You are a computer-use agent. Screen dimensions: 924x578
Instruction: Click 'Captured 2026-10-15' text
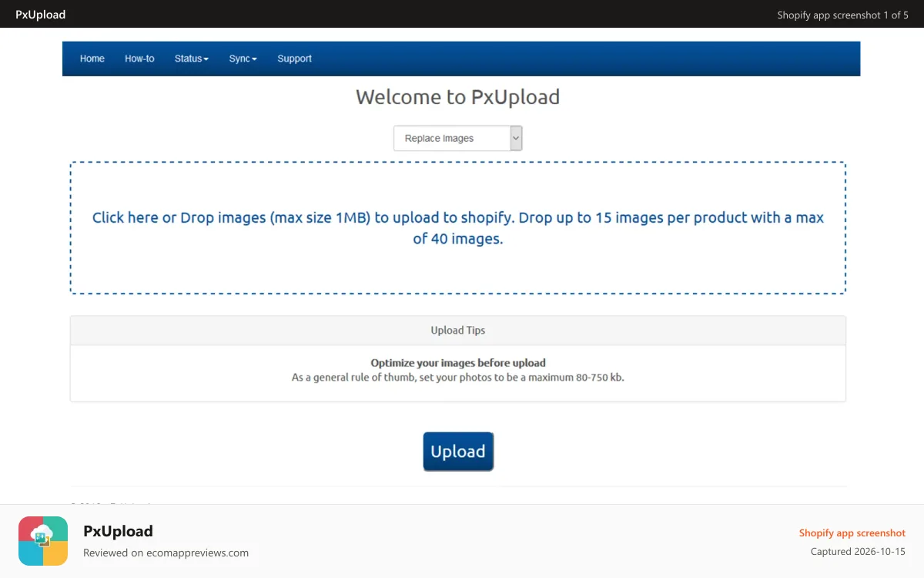point(858,552)
